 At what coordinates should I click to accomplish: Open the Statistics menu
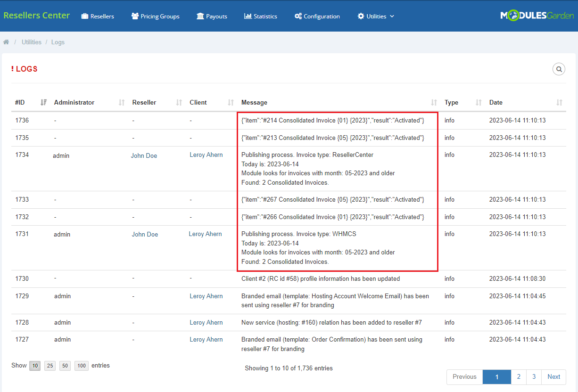261,16
